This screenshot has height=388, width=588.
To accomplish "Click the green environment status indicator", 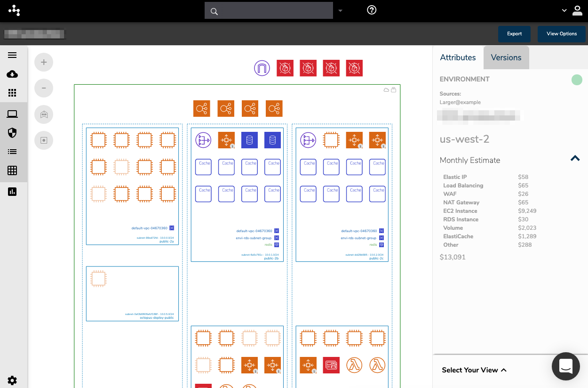I will click(577, 80).
